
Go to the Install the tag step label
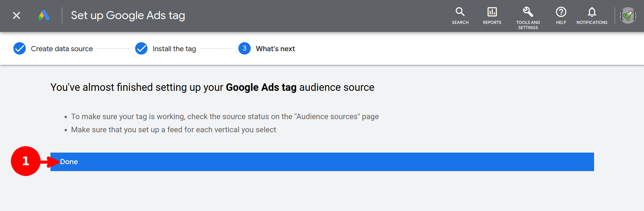coord(174,49)
